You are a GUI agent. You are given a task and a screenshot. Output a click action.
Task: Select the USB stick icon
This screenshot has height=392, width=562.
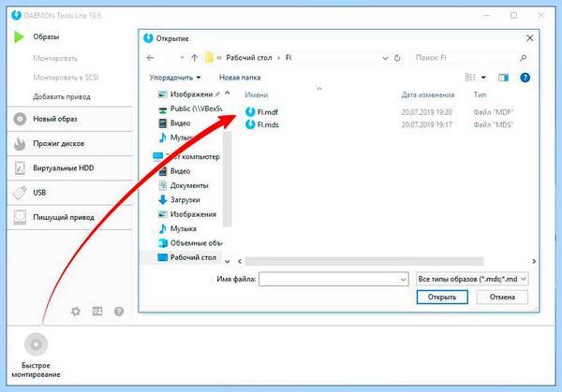point(20,193)
